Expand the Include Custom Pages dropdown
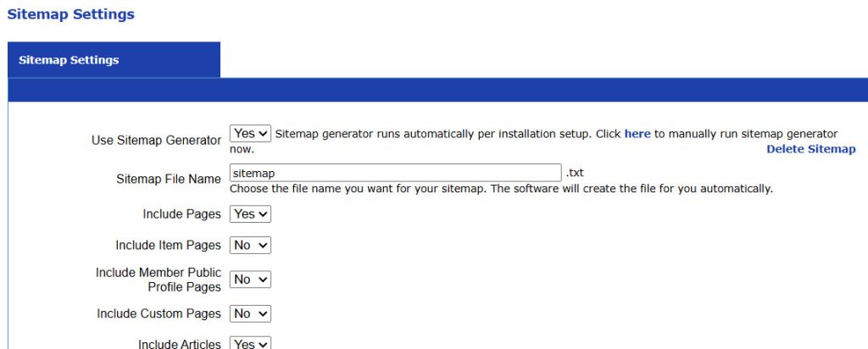 pos(250,313)
